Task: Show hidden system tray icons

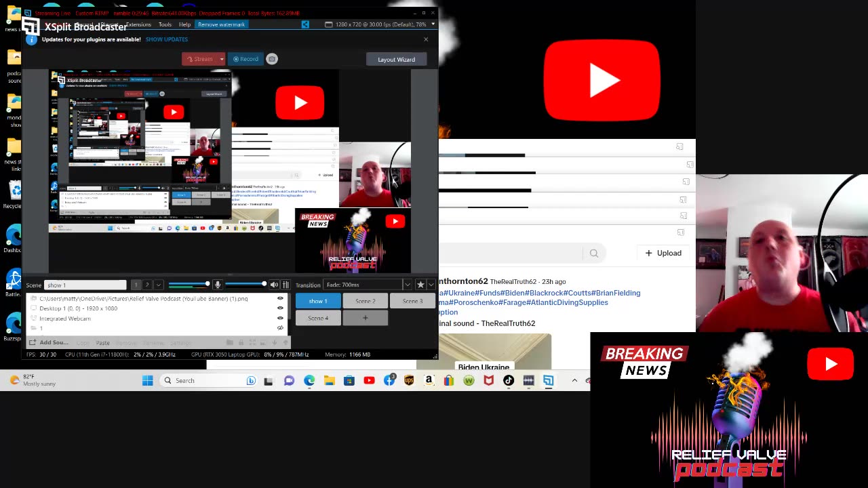Action: 574,380
